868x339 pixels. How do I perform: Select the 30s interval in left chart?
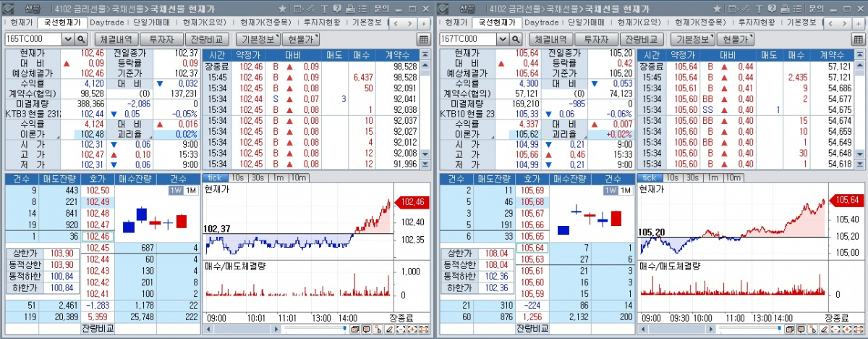coord(258,178)
